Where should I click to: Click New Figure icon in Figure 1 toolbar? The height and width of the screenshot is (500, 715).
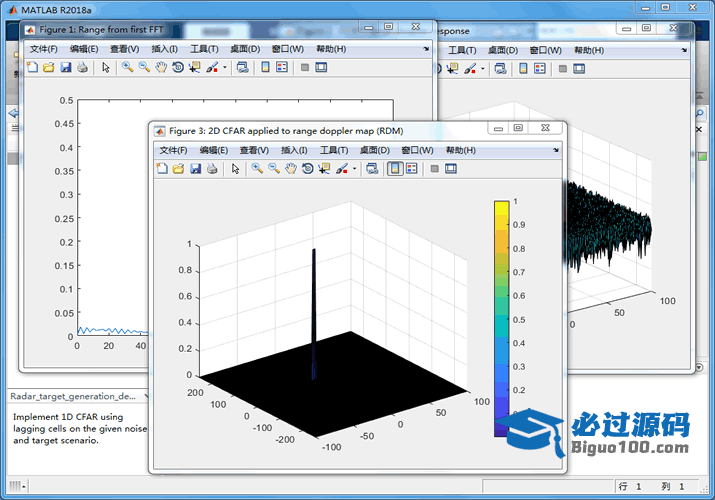[x=32, y=67]
